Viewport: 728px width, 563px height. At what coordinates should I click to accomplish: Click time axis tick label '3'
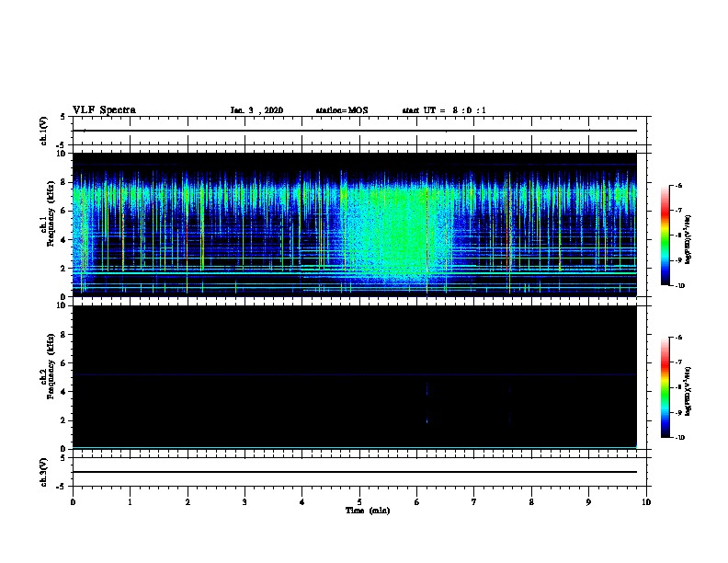245,502
